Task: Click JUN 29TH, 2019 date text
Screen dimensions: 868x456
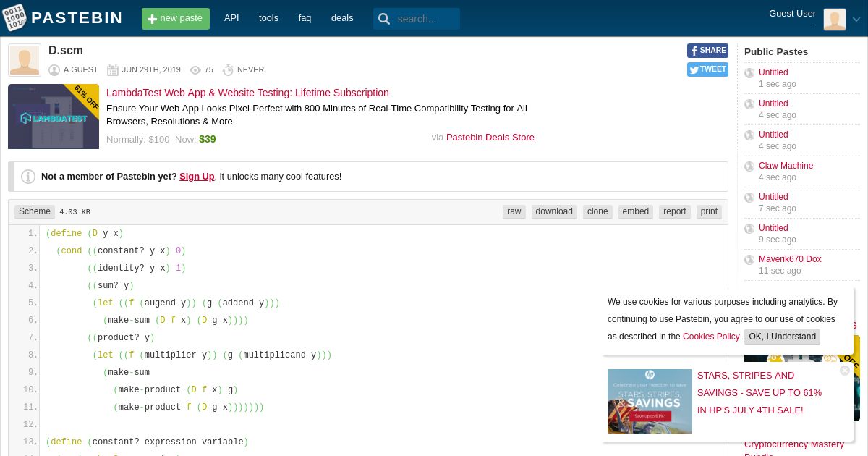Action: coord(151,70)
